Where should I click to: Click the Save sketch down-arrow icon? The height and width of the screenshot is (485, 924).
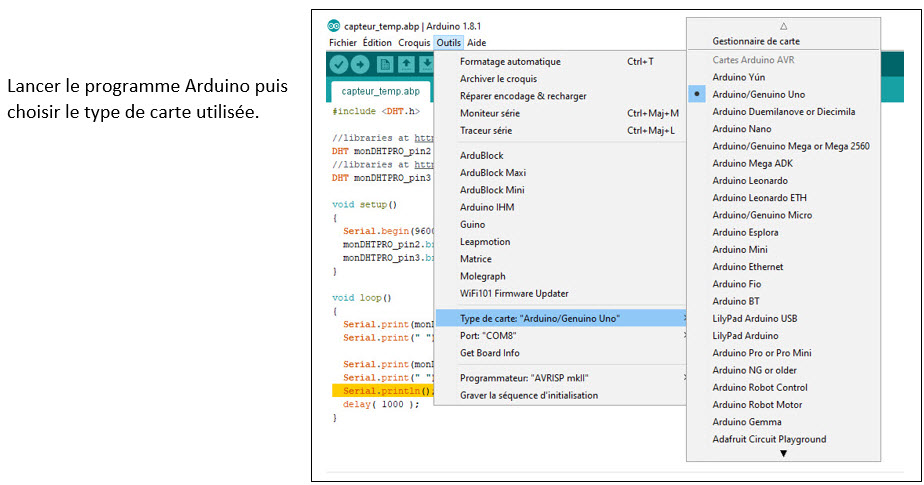pyautogui.click(x=426, y=65)
